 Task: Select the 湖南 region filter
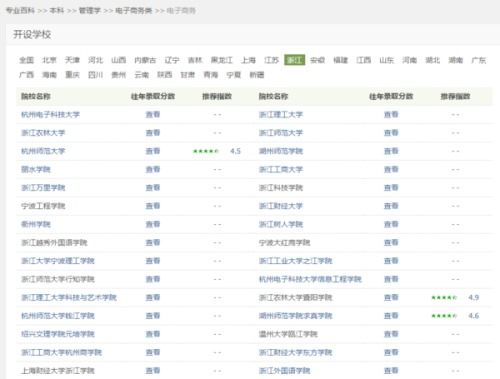(455, 60)
